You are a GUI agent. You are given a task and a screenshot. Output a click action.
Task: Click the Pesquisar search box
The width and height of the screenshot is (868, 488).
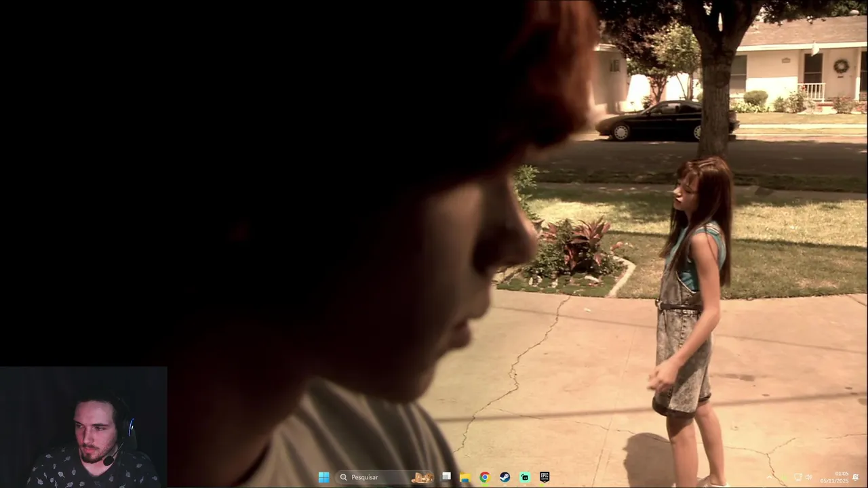point(385,477)
